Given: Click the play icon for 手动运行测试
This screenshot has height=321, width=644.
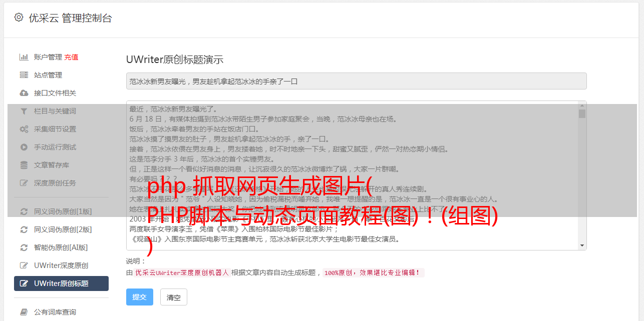Looking at the screenshot, I should (24, 147).
